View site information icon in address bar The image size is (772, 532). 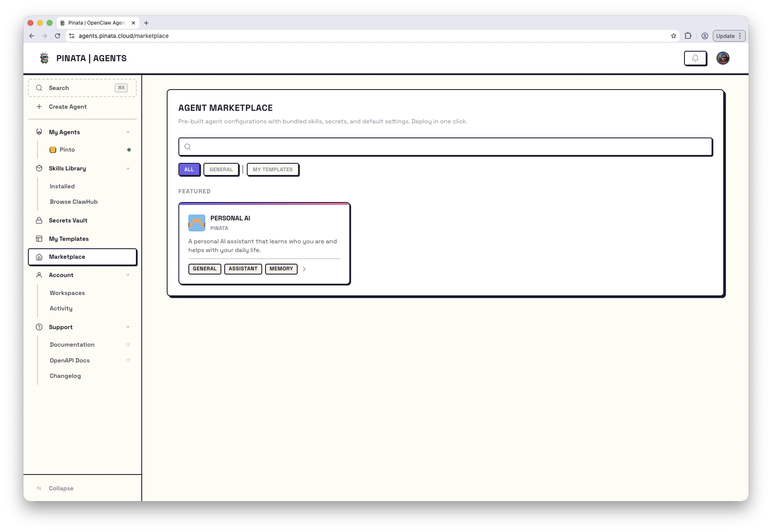pyautogui.click(x=72, y=36)
